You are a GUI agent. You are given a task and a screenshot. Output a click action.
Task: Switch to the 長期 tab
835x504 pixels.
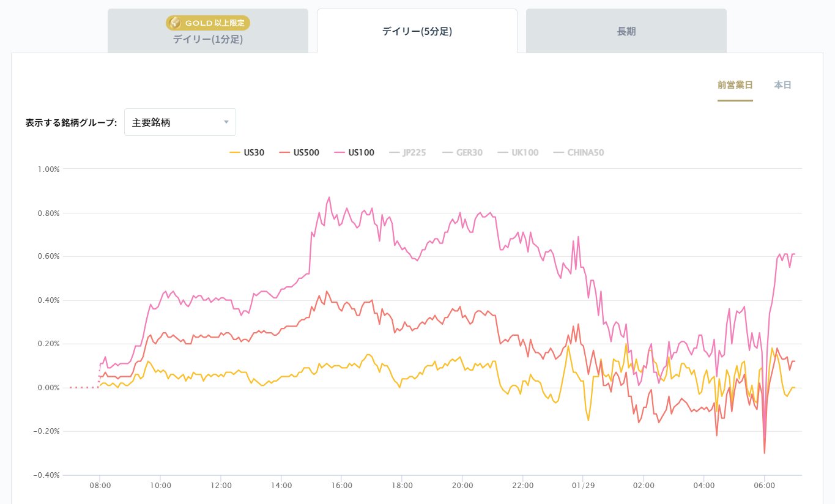click(626, 31)
